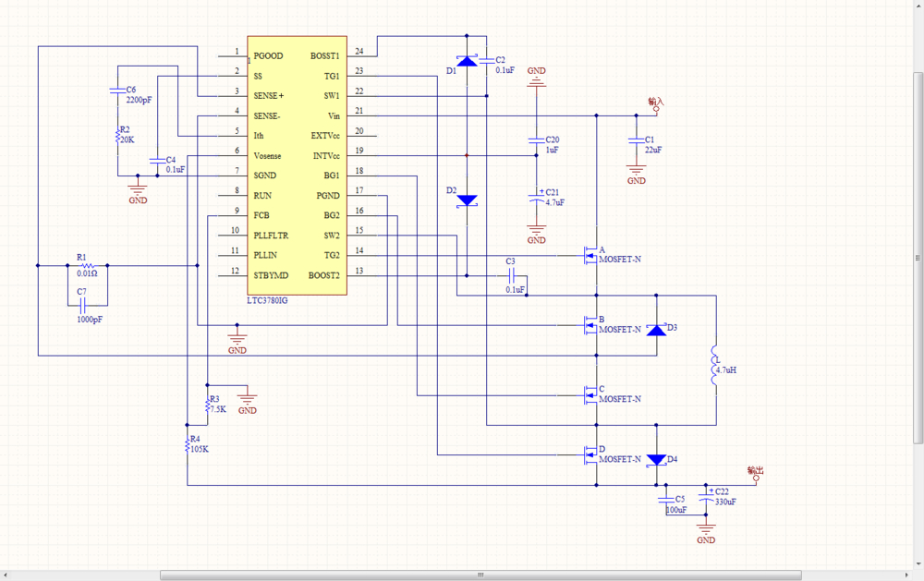Select diode D4 symbol

[x=656, y=460]
